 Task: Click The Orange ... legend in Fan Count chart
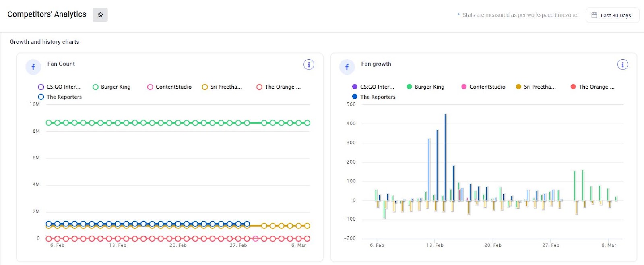point(279,87)
